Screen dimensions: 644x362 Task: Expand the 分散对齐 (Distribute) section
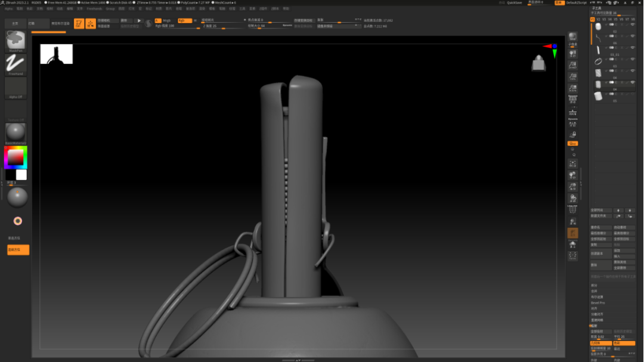(x=597, y=314)
